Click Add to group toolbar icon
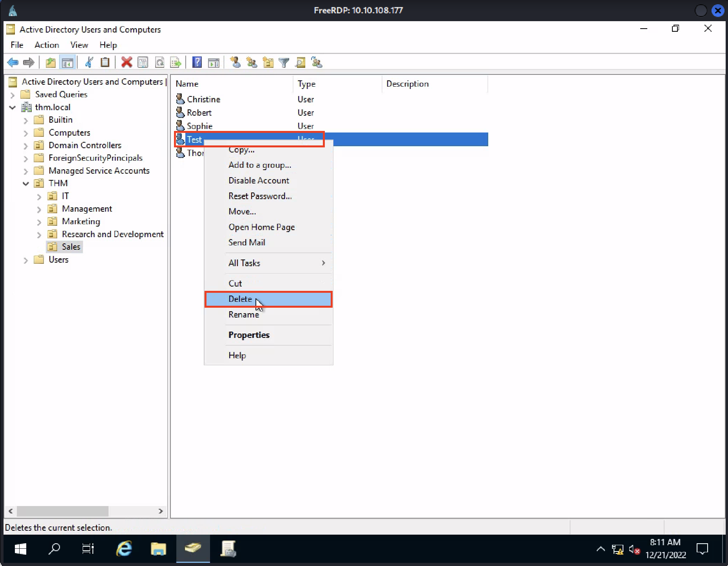Image resolution: width=728 pixels, height=566 pixels. pyautogui.click(x=317, y=62)
